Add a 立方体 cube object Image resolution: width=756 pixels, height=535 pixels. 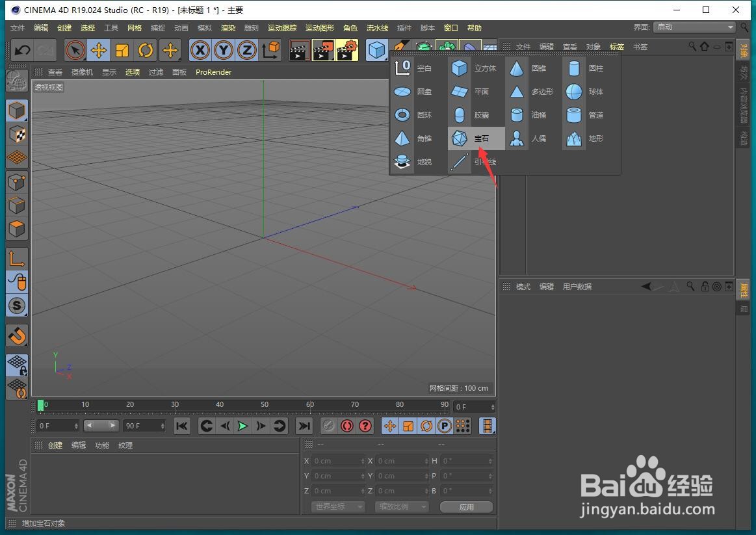pyautogui.click(x=475, y=68)
